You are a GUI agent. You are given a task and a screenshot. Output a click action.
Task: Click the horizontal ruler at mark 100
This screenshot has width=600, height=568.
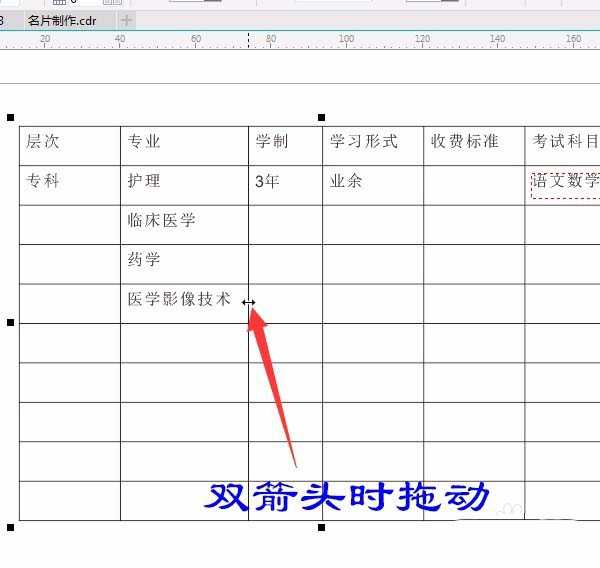point(346,40)
